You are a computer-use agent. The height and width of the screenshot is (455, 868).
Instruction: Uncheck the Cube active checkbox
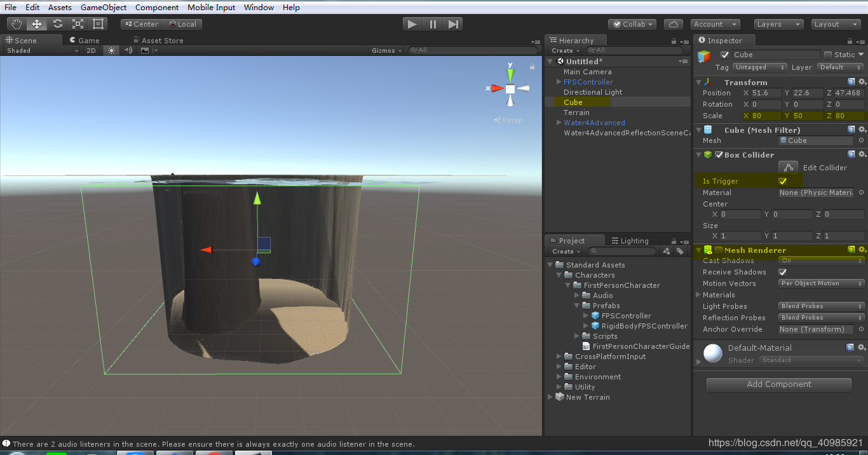[x=723, y=55]
